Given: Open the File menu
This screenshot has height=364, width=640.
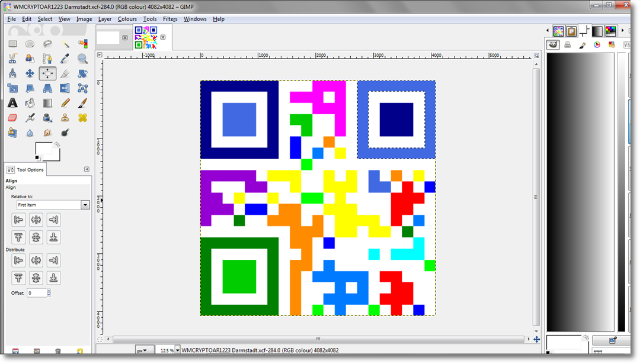Looking at the screenshot, I should (x=11, y=19).
